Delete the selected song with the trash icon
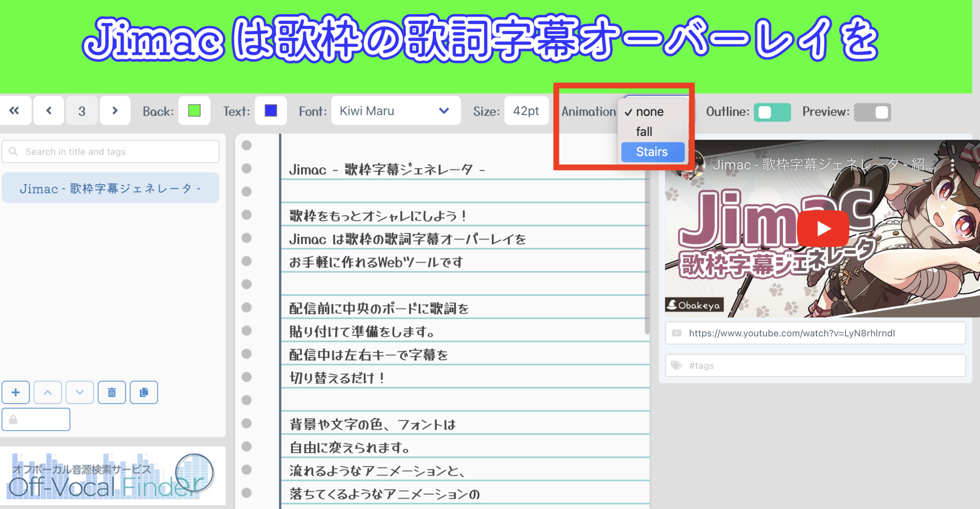 (111, 392)
